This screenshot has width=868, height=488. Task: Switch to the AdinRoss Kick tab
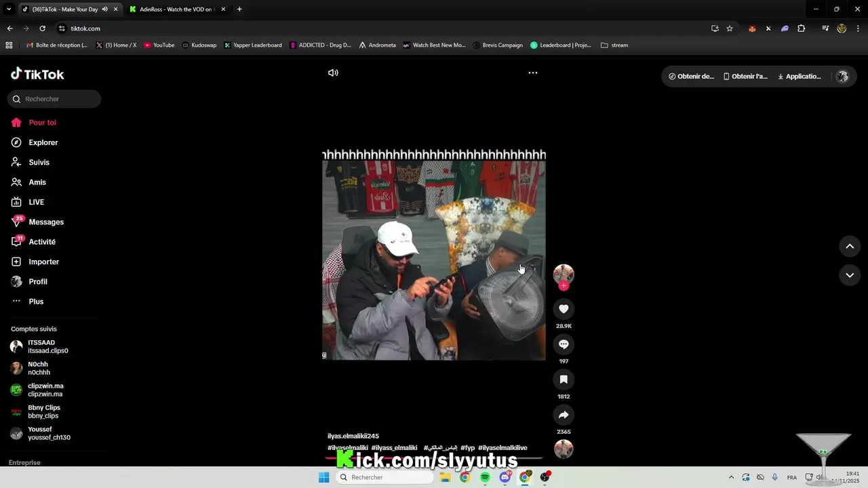point(176,9)
